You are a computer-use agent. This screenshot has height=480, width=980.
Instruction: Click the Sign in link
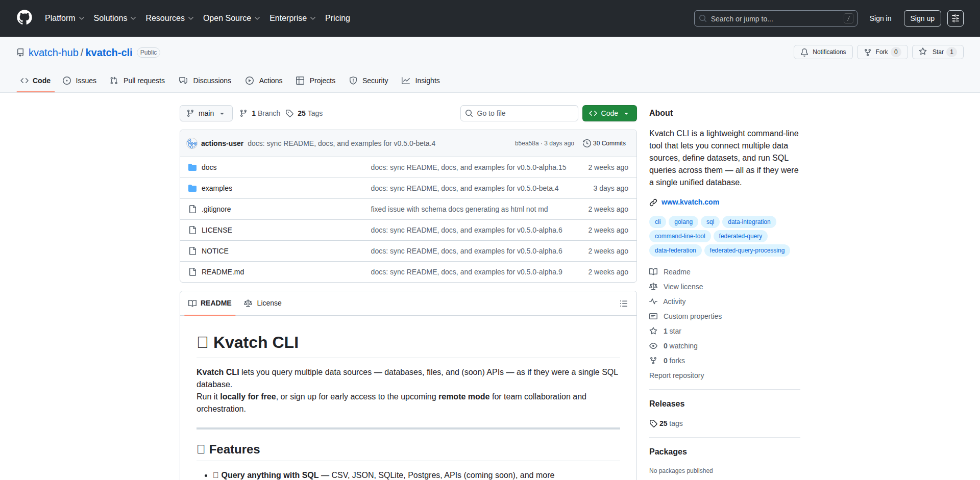[x=880, y=18]
